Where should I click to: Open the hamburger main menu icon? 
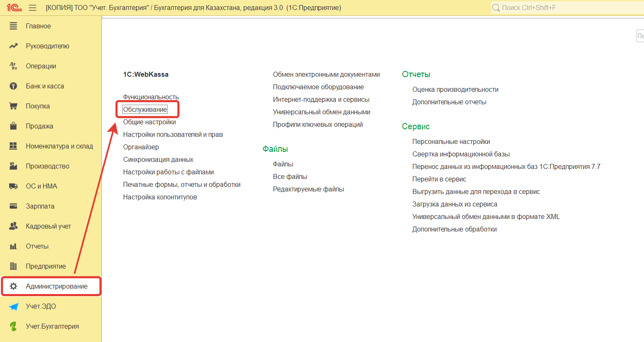click(x=33, y=8)
